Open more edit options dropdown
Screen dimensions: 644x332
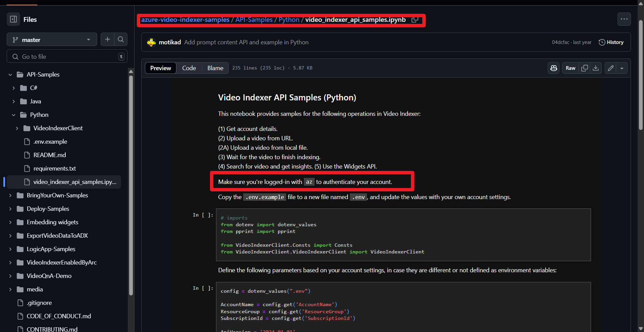tap(622, 68)
